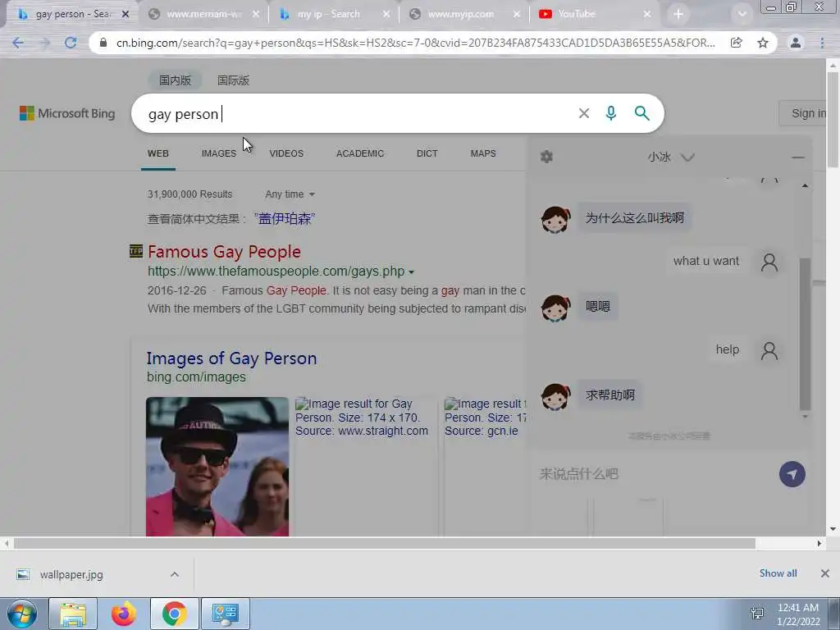840x630 pixels.
Task: Open Chrome three-dot menu
Action: [x=822, y=43]
